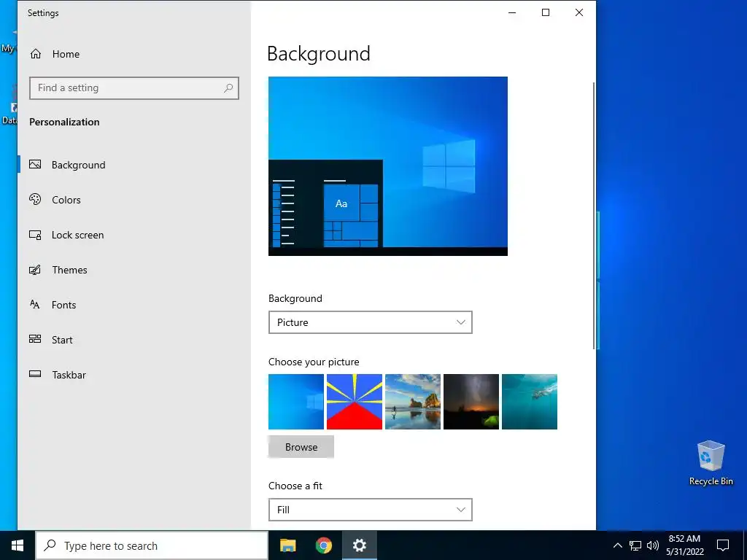The width and height of the screenshot is (747, 560).
Task: Choose the red, blue and yellow rays picture
Action: [355, 402]
